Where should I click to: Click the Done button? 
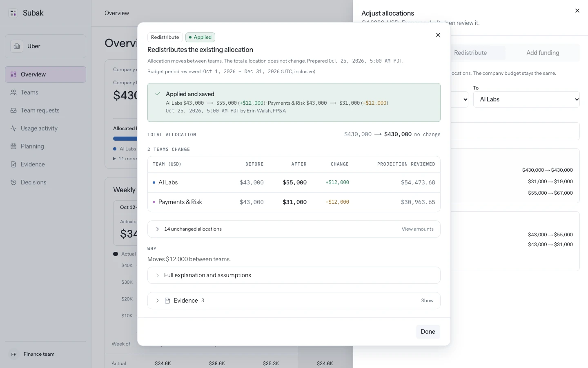[428, 332]
